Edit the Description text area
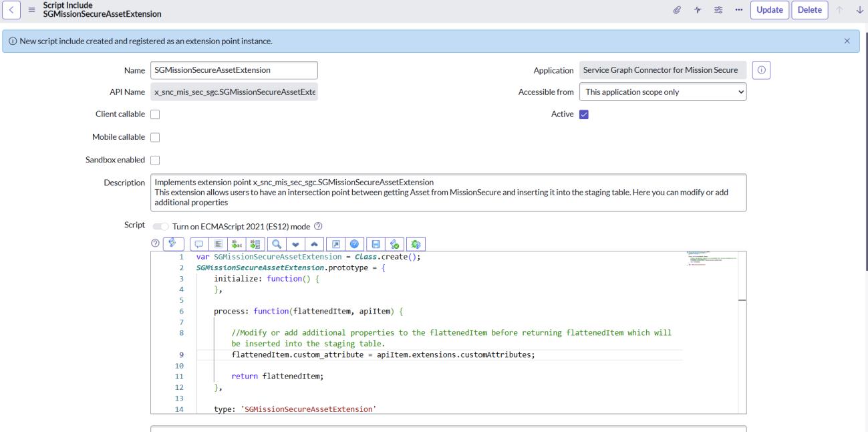Image resolution: width=868 pixels, height=432 pixels. click(x=448, y=193)
